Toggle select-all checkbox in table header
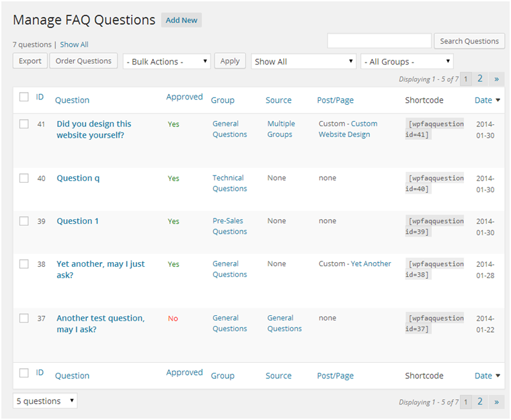Screen dimensions: 511x420 coord(24,97)
